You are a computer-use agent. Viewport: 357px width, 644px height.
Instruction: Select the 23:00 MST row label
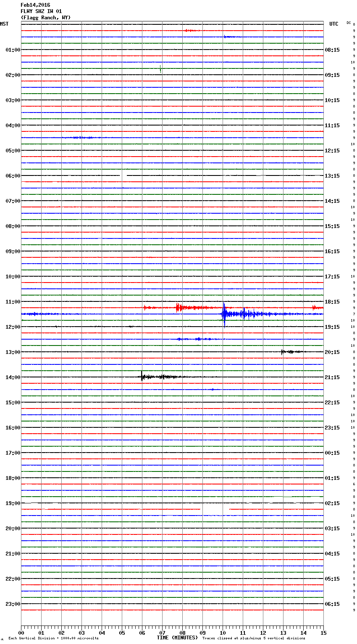click(x=13, y=604)
